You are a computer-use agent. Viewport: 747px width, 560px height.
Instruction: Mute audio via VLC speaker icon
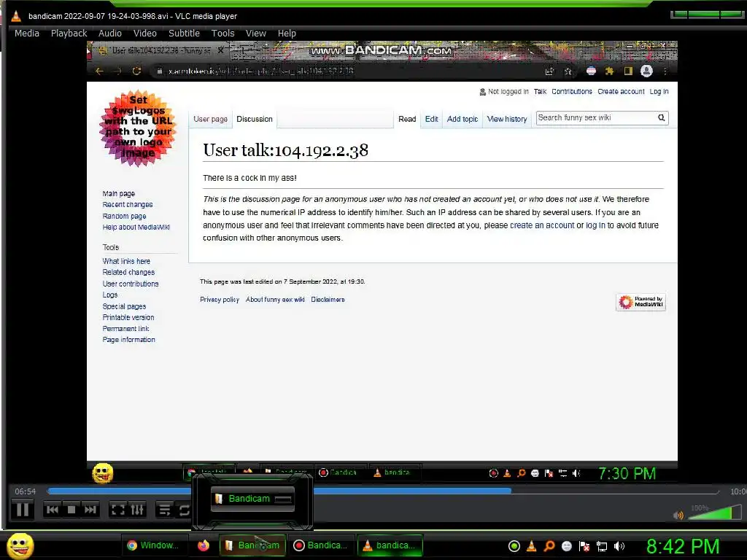tap(678, 515)
